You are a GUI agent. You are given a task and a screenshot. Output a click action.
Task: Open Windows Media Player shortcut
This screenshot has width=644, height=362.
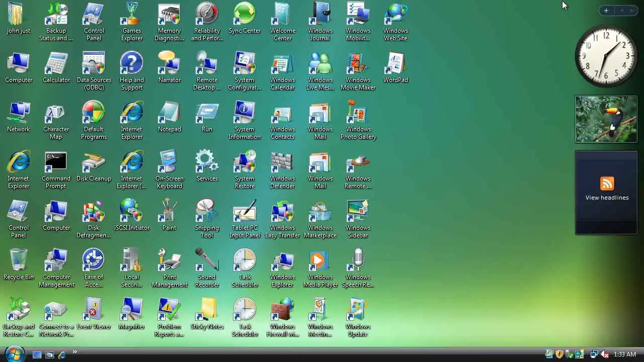pyautogui.click(x=320, y=268)
